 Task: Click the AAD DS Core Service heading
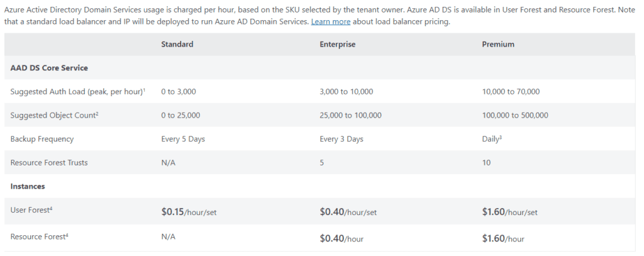click(49, 68)
